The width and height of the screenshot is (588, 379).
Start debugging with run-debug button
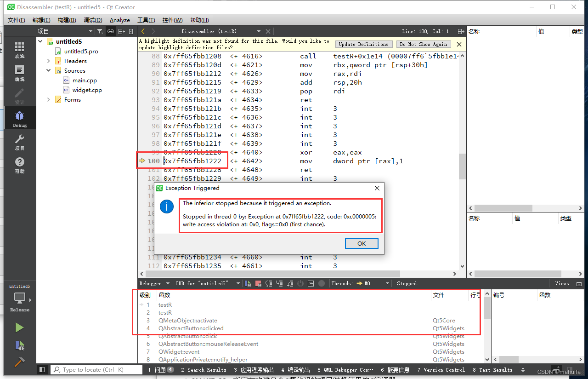point(19,345)
